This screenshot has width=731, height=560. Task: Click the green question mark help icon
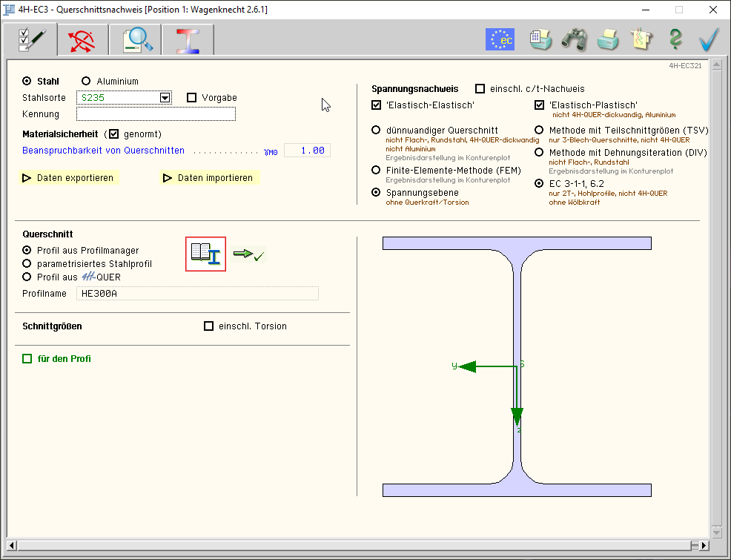click(675, 39)
